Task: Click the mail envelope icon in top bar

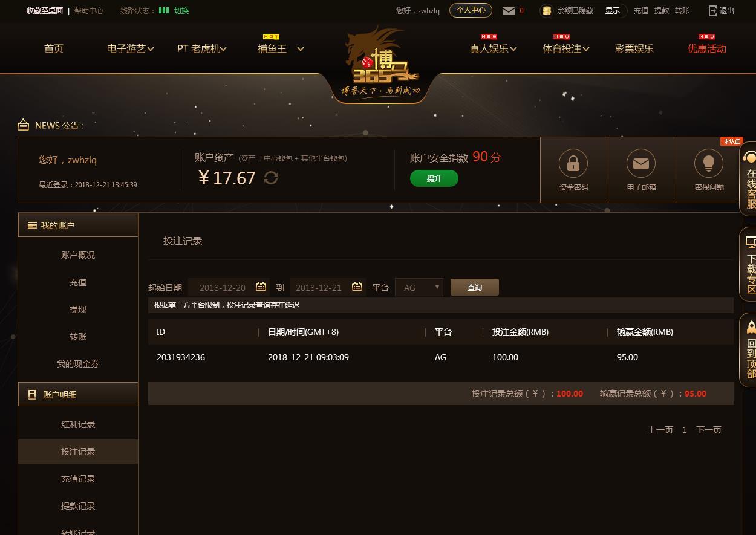Action: click(x=509, y=10)
